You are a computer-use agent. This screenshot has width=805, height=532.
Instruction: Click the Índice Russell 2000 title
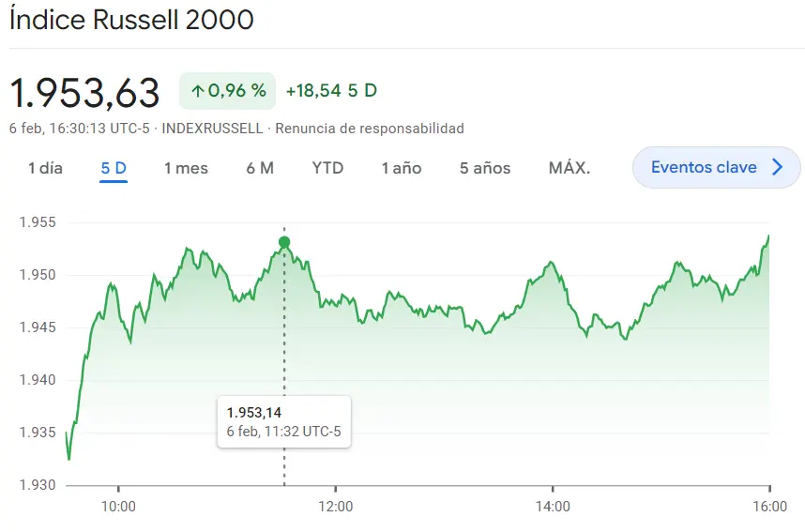(131, 20)
